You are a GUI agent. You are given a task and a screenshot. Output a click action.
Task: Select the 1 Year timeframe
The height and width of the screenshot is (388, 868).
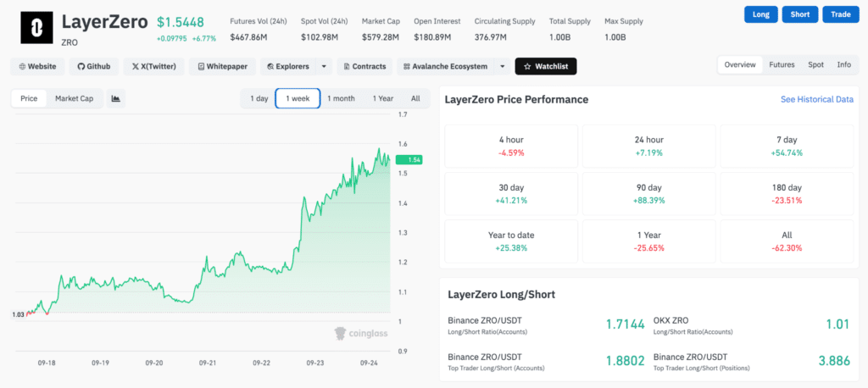pyautogui.click(x=382, y=98)
